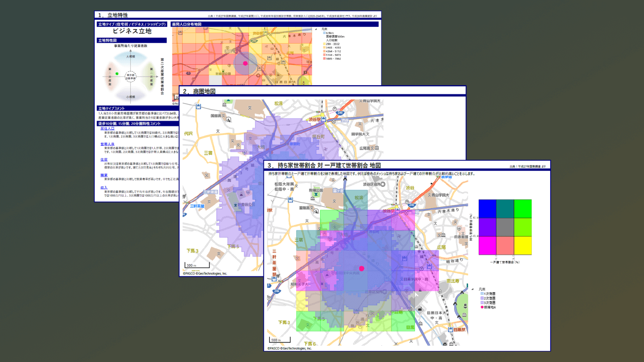Screen dimensions: 644x362
Task: Click the 出典 source note on page 3
Action: coord(528,167)
